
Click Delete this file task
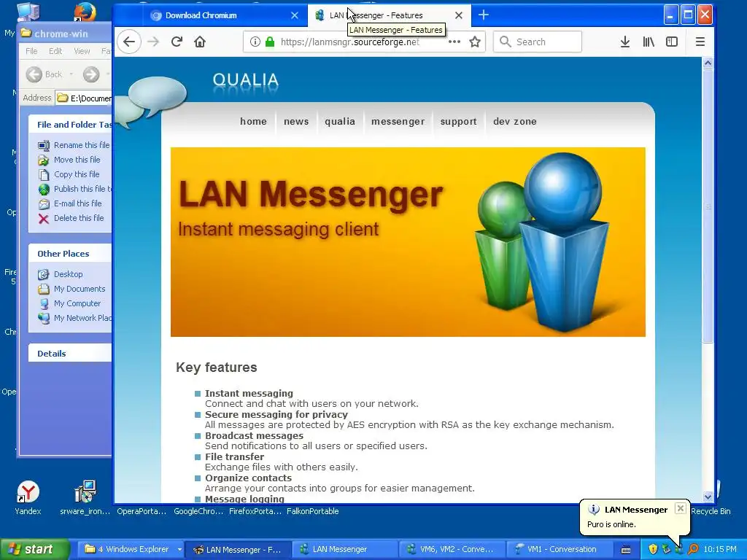pyautogui.click(x=79, y=218)
